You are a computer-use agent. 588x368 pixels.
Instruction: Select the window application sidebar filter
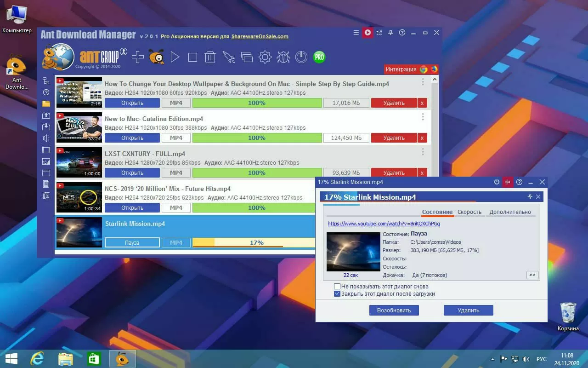[x=46, y=173]
